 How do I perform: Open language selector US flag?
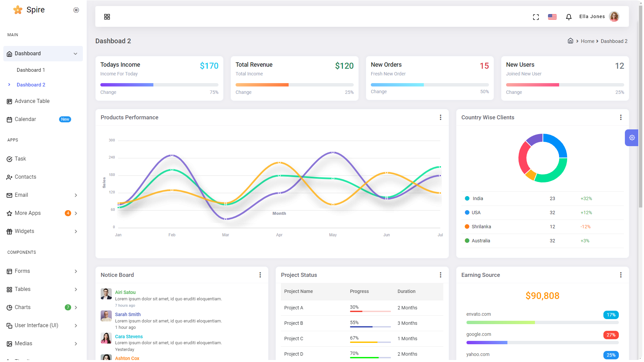tap(552, 17)
